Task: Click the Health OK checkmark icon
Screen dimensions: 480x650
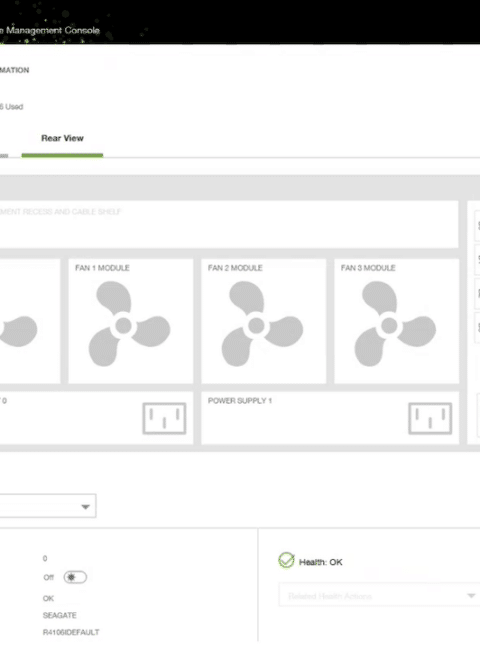Action: [286, 560]
